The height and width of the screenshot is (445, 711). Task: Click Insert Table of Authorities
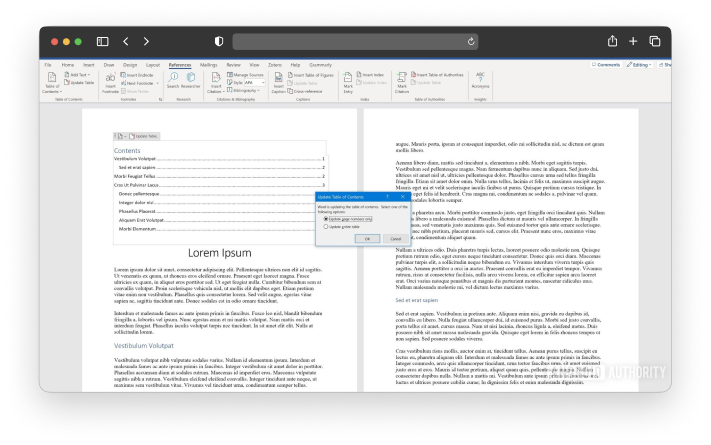[x=437, y=74]
